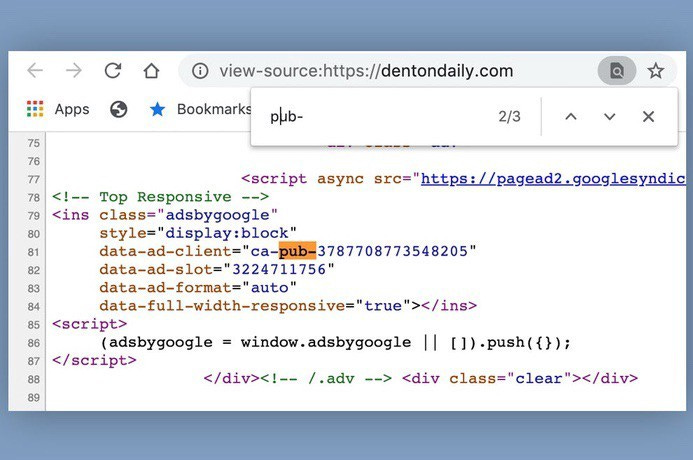Click the browser back arrow
This screenshot has width=693, height=460.
coord(35,70)
